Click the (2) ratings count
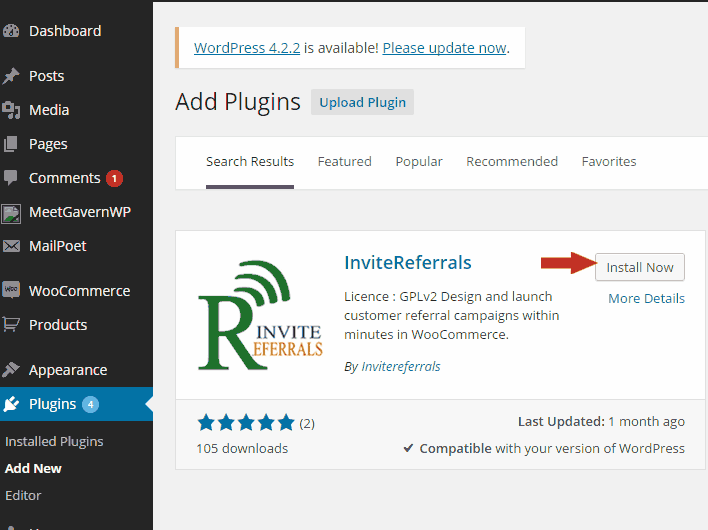This screenshot has height=530, width=708. click(307, 423)
